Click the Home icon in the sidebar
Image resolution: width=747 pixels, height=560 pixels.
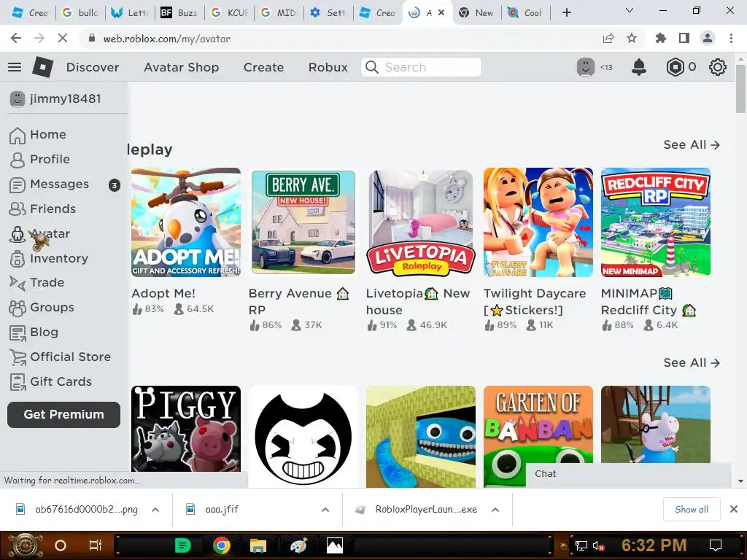[x=18, y=135]
